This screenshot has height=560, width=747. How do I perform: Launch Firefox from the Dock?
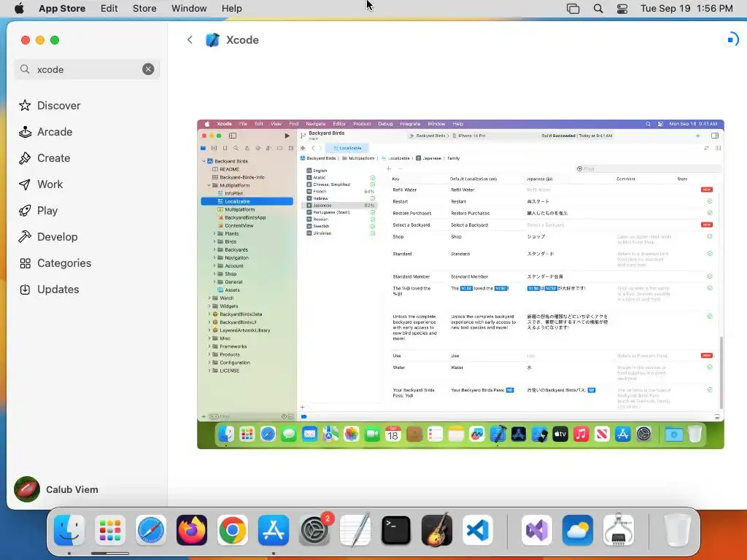pos(192,530)
